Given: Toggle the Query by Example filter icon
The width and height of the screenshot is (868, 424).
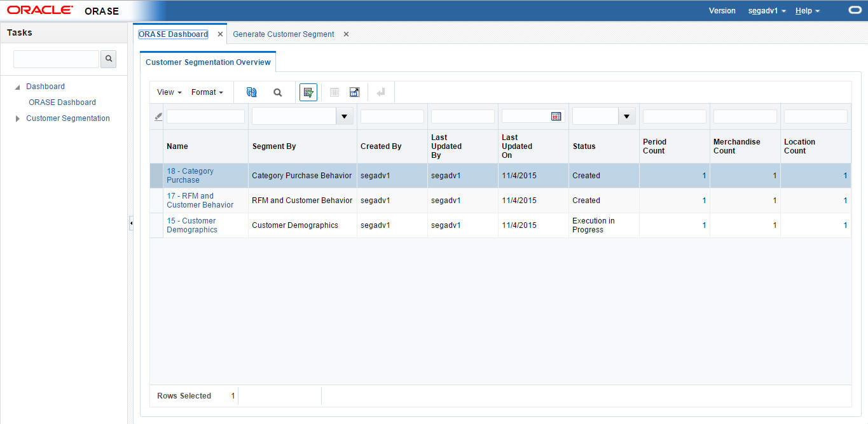Looking at the screenshot, I should coord(308,92).
